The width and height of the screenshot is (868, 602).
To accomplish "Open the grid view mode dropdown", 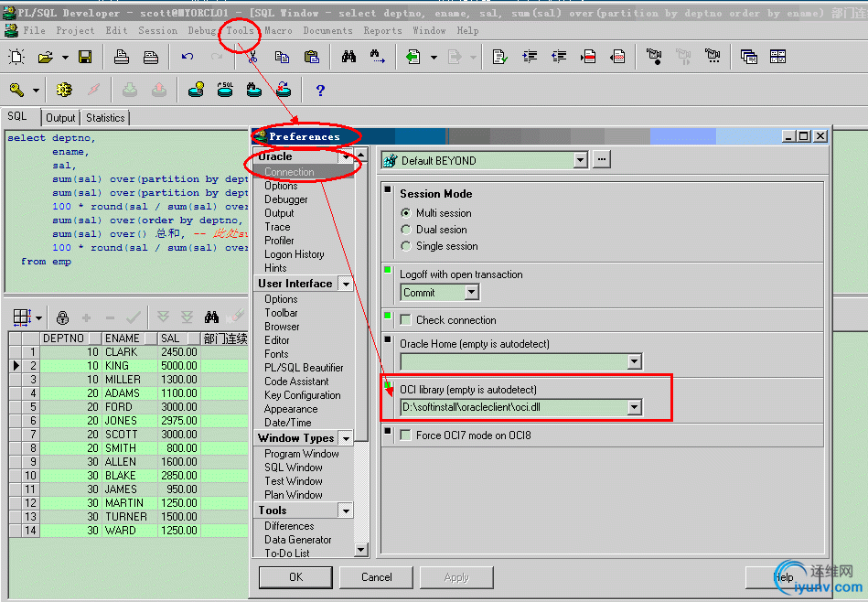I will tap(38, 317).
